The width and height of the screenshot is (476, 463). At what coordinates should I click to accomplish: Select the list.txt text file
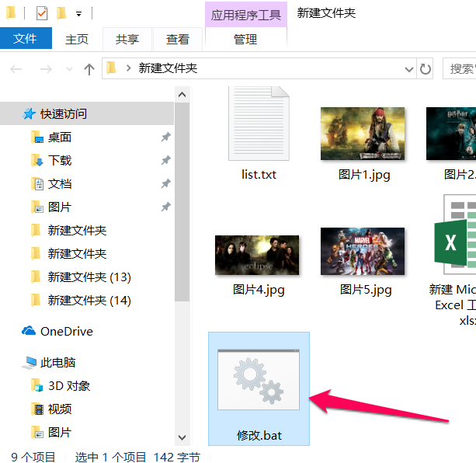coord(259,129)
